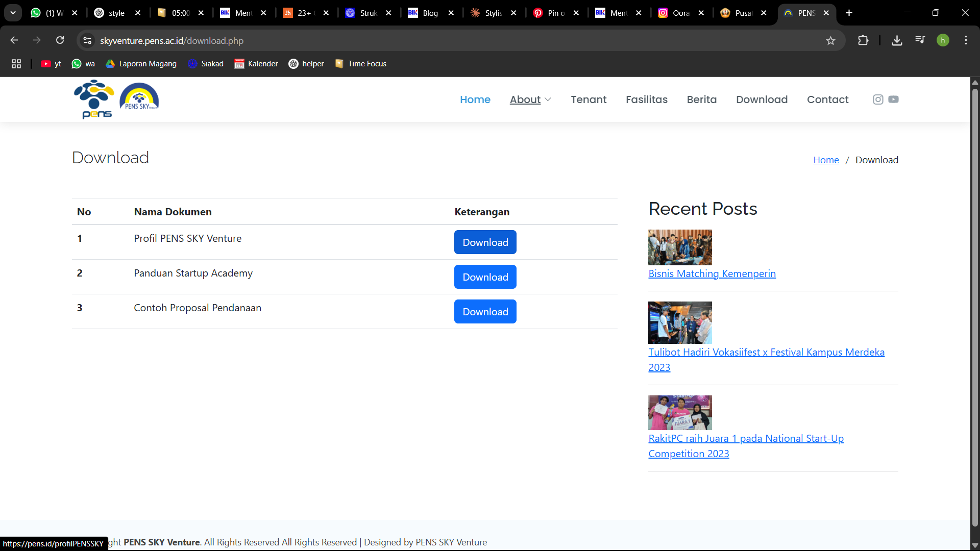Click the Instagram icon in the site header
Screen dimensions: 980x551
click(x=878, y=99)
